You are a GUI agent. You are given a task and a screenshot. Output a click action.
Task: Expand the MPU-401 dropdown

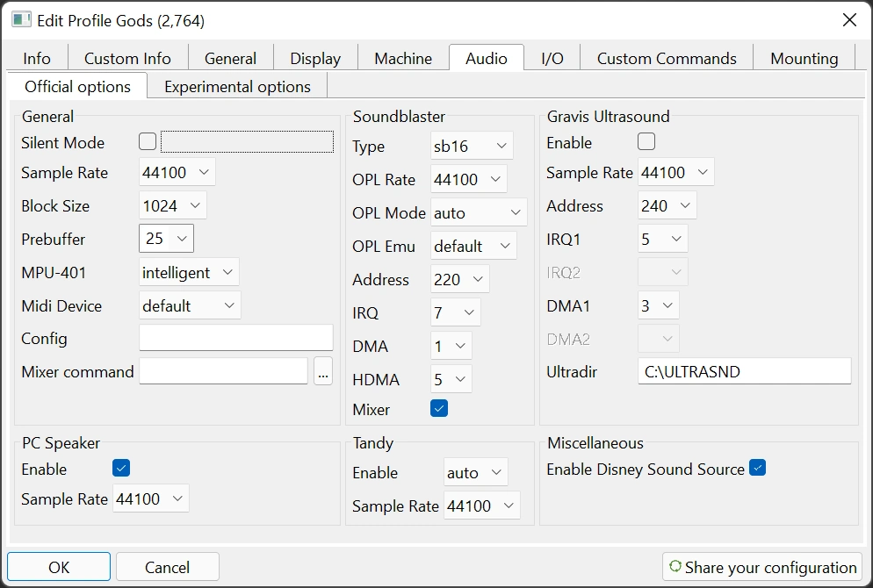pyautogui.click(x=189, y=272)
